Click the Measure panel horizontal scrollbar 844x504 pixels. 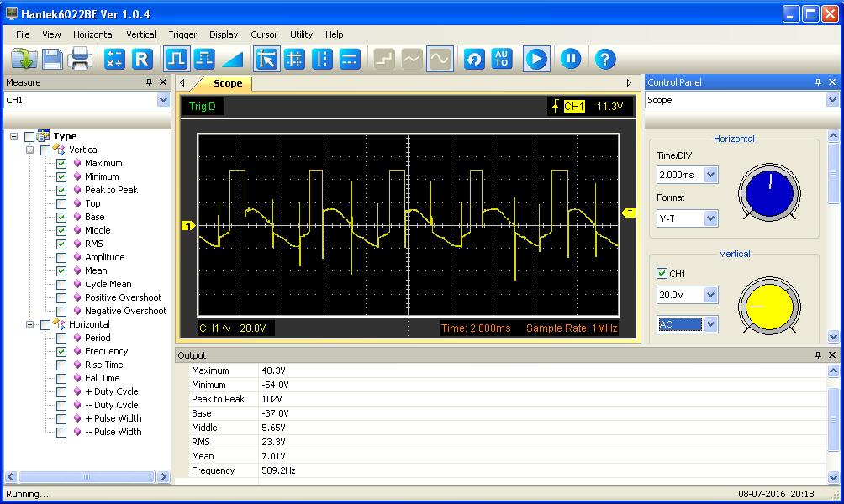pyautogui.click(x=87, y=476)
